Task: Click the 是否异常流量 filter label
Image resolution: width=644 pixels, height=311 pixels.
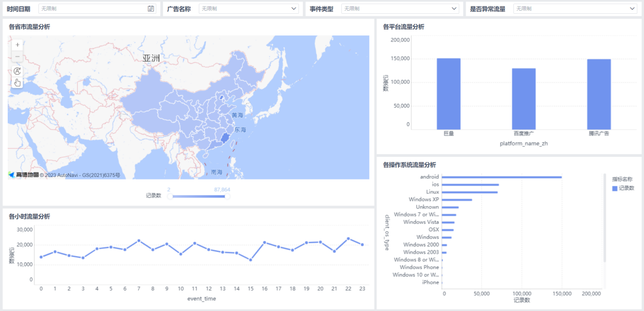Action: tap(488, 9)
